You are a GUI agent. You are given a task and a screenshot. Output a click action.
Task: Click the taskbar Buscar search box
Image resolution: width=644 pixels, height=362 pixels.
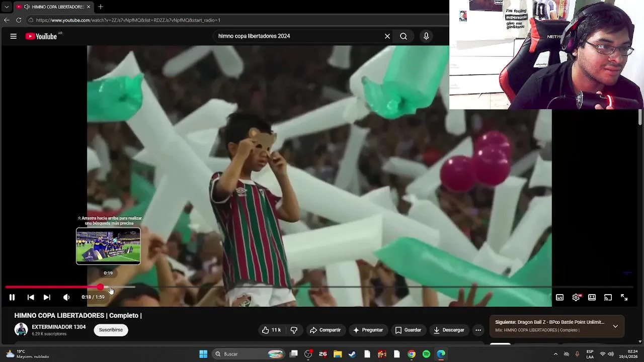pyautogui.click(x=249, y=354)
